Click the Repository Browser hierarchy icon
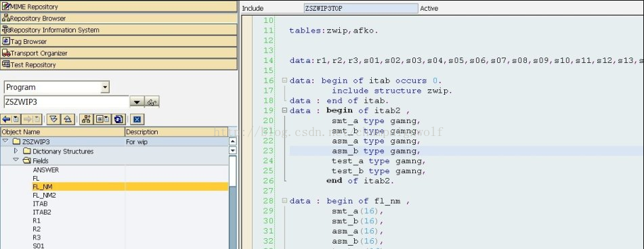 tap(5, 18)
